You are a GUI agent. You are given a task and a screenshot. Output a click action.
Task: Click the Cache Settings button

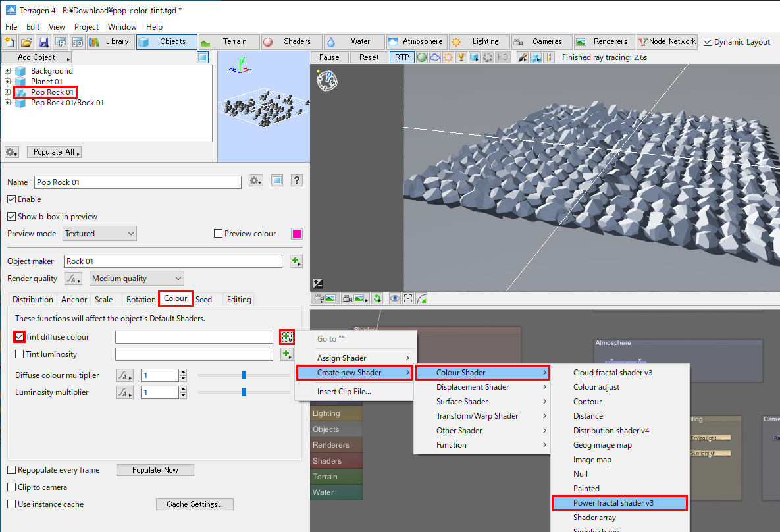(x=195, y=504)
